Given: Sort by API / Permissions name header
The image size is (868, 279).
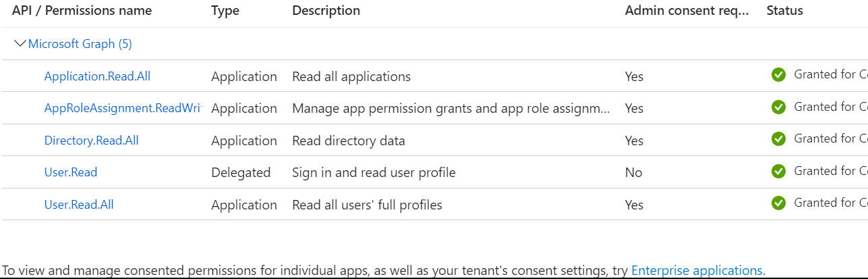Looking at the screenshot, I should (x=82, y=11).
